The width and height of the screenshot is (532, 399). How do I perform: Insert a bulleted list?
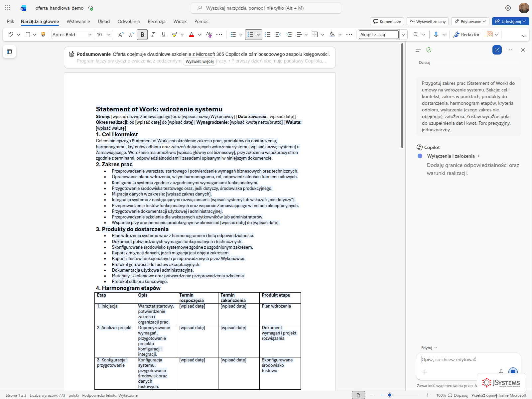(x=233, y=35)
